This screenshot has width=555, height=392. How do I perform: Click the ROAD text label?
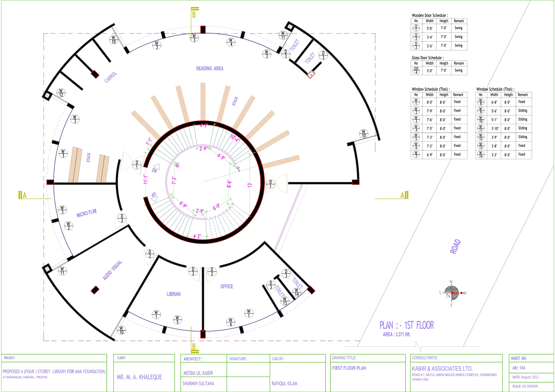455,247
